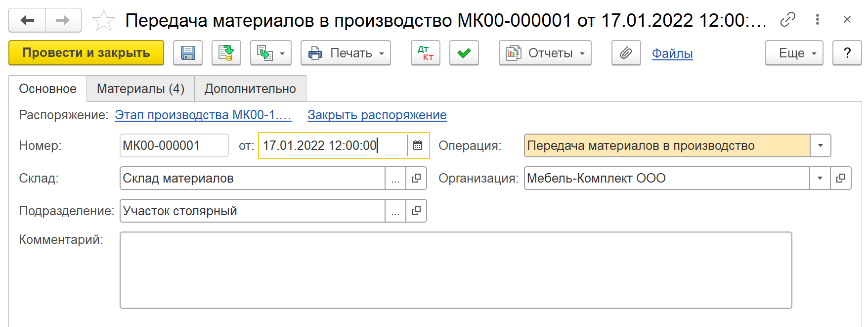Switch to the Дополнительно tab

coord(250,89)
